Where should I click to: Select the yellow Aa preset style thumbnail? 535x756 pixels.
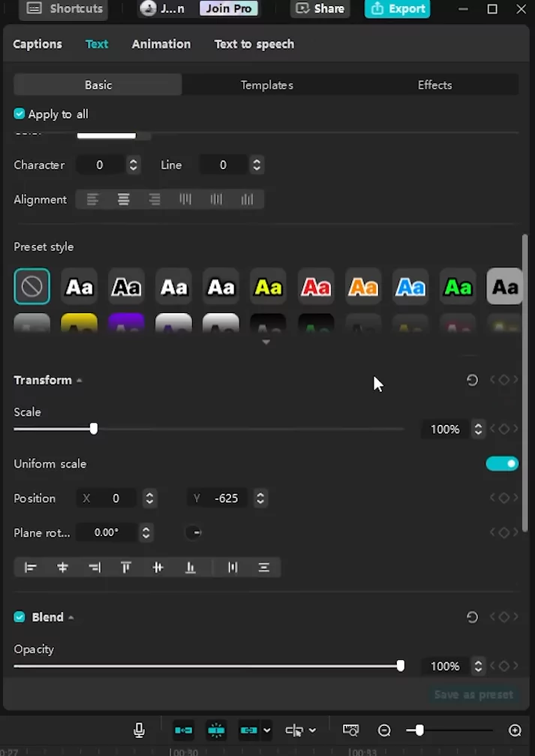point(268,286)
